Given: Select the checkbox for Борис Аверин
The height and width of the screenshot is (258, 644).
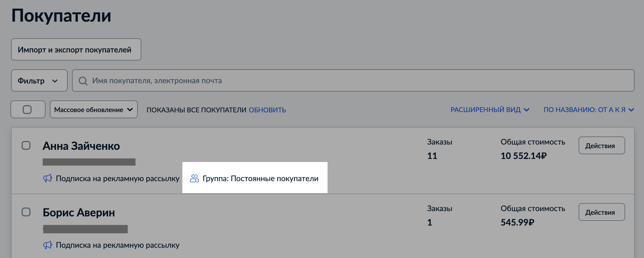Looking at the screenshot, I should coord(26,212).
